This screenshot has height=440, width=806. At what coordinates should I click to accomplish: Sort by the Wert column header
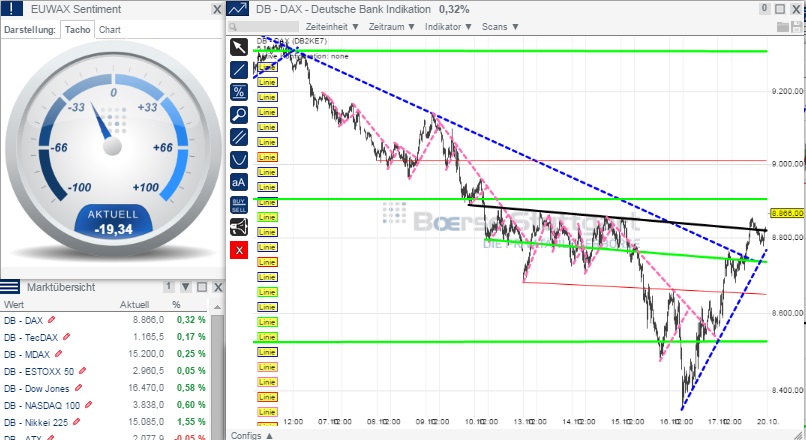click(x=14, y=305)
